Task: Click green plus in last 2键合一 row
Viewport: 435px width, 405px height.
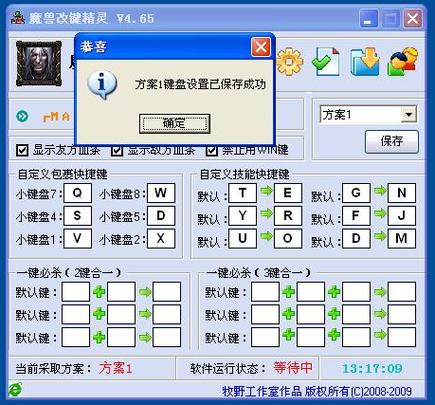Action: coord(99,337)
